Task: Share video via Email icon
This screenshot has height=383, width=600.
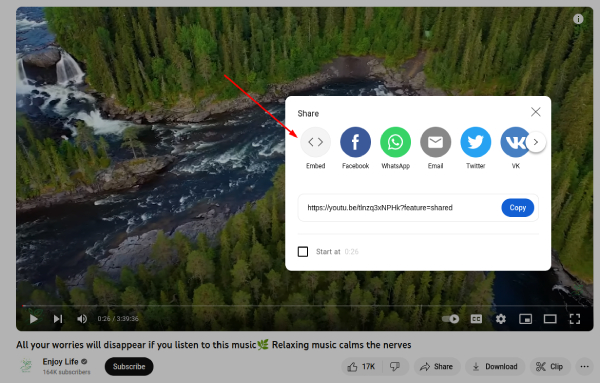Action: [x=435, y=142]
